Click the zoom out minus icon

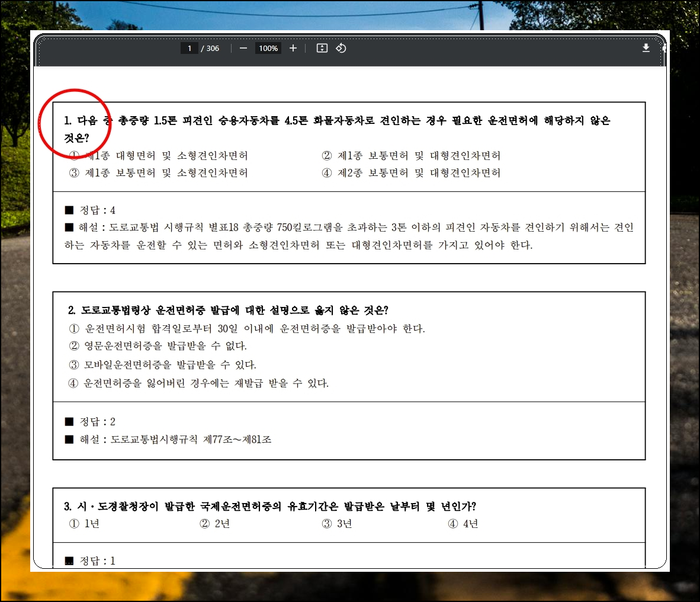coord(243,48)
